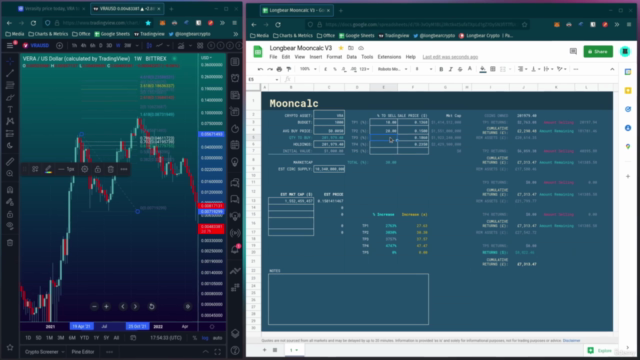Select the YTD date range button
The image size is (640, 360).
pos(84,338)
